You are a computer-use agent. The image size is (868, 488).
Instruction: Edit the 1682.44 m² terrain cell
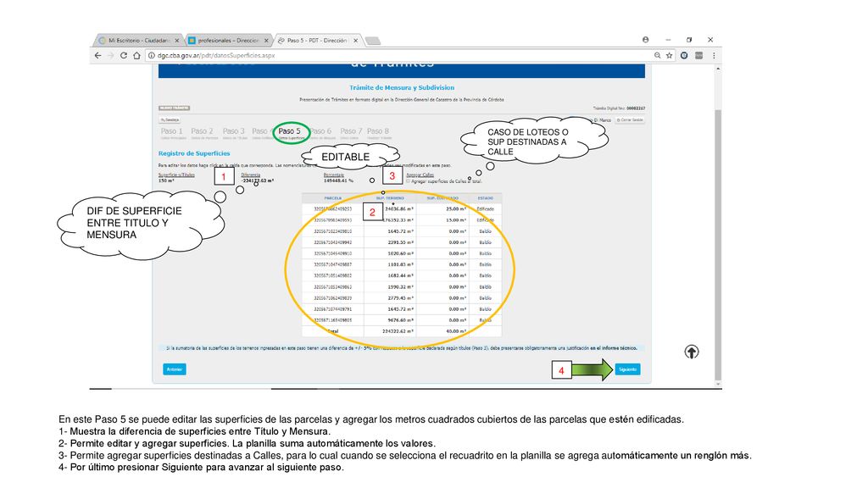click(390, 275)
